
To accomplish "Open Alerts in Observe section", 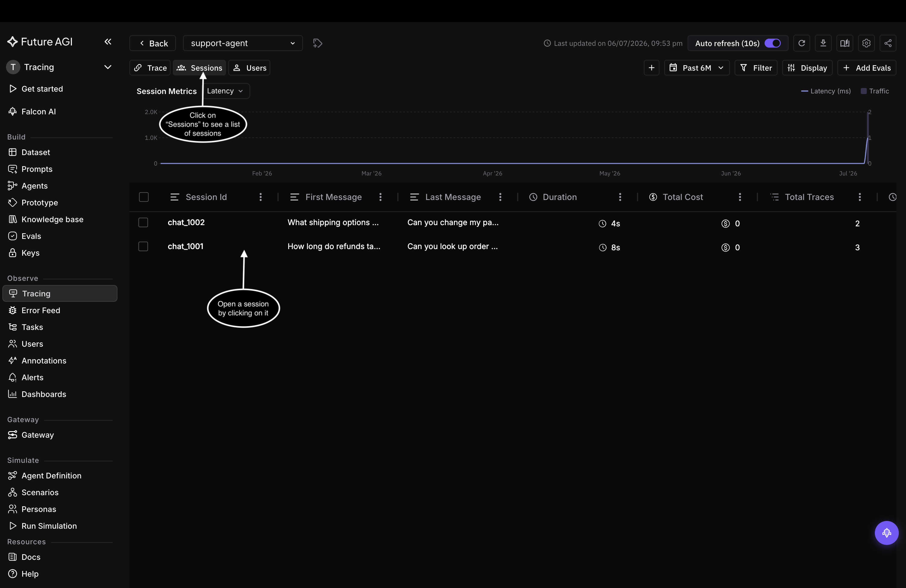I will (x=60, y=377).
